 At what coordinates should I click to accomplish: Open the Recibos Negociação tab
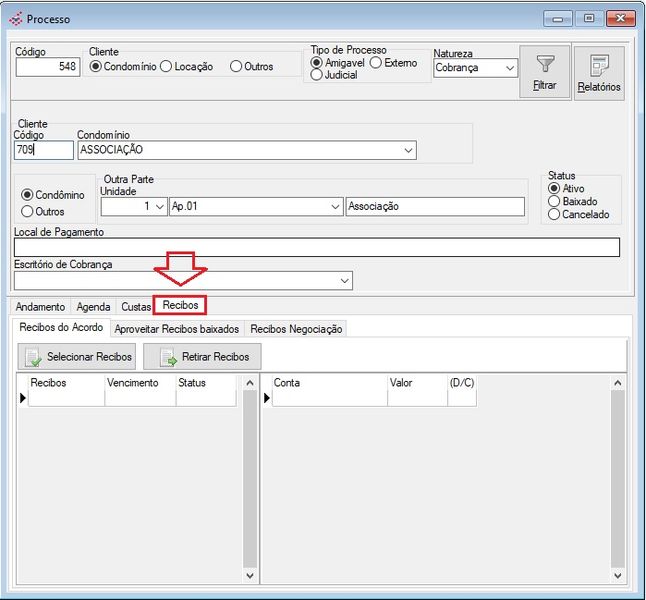[x=296, y=329]
